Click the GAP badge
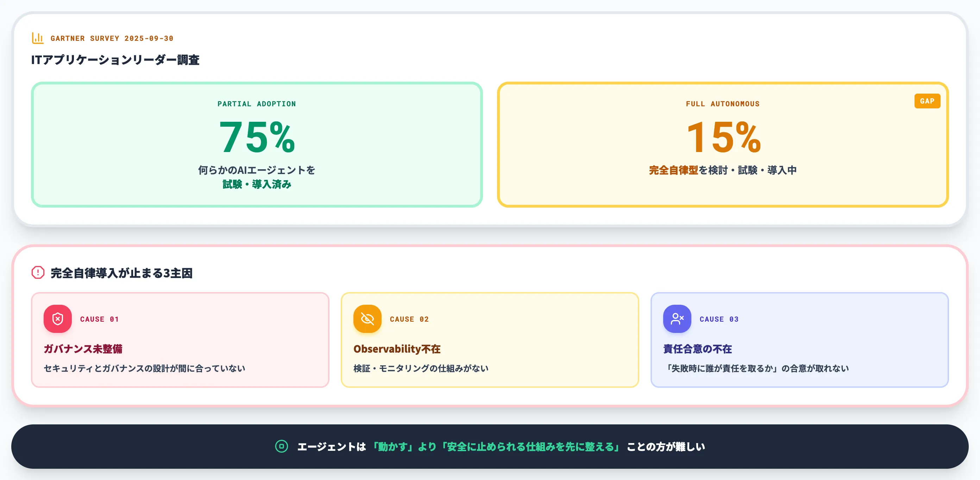Viewport: 980px width, 480px height. click(x=927, y=101)
